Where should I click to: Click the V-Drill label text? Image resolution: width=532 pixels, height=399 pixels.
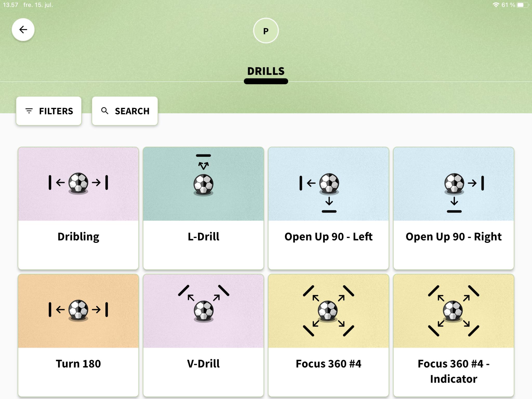pyautogui.click(x=203, y=364)
